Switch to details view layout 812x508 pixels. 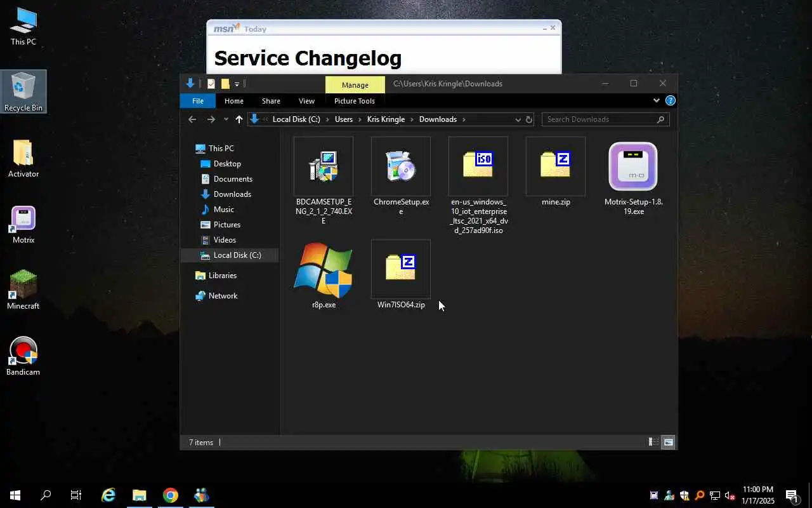pos(653,442)
